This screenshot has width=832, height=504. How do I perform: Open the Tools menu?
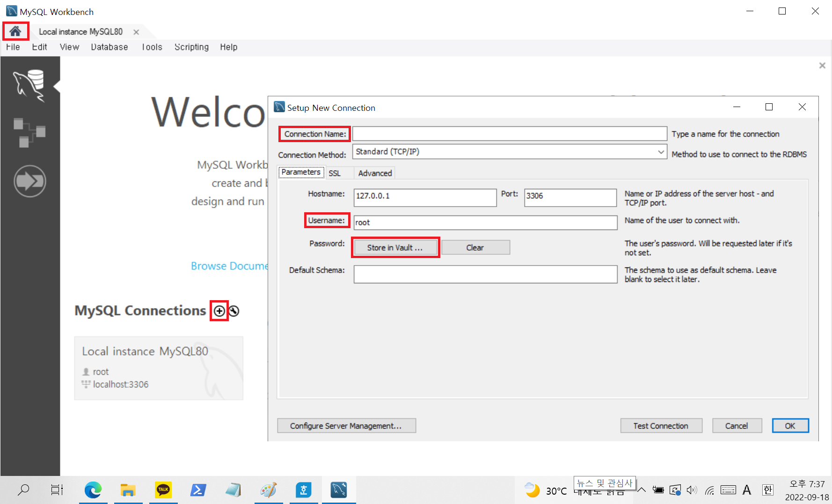click(152, 47)
